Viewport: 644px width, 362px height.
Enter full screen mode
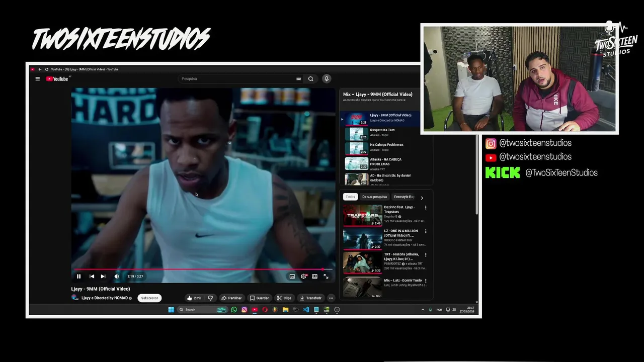(x=326, y=276)
